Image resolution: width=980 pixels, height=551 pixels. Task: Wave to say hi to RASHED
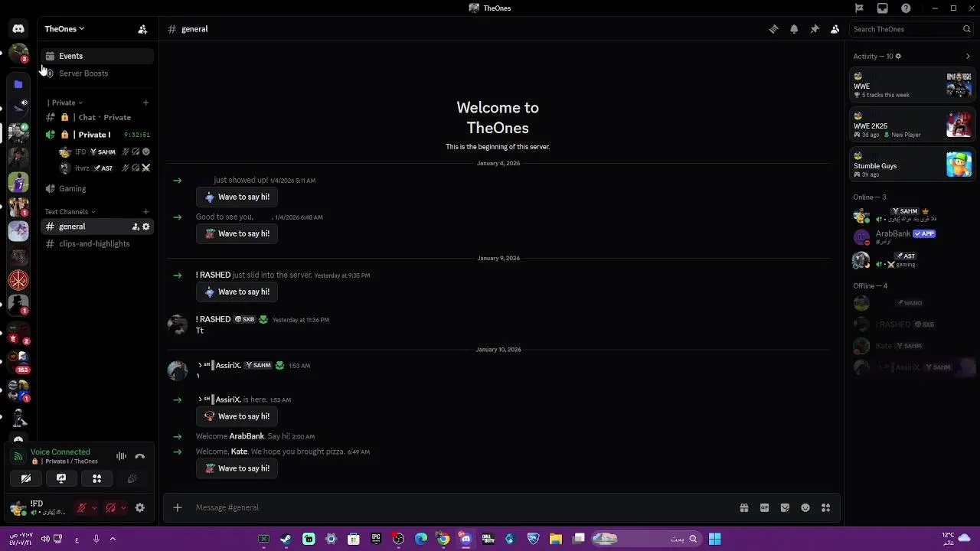tap(237, 292)
